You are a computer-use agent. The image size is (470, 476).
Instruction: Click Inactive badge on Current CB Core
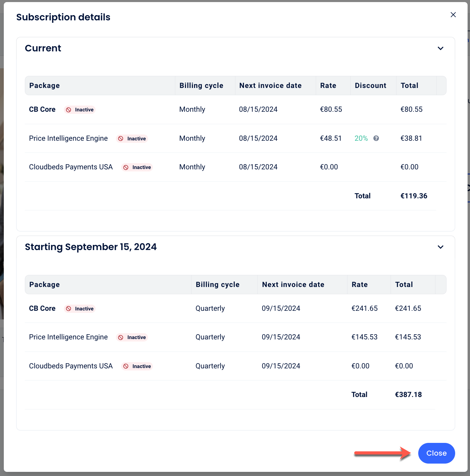(x=80, y=110)
